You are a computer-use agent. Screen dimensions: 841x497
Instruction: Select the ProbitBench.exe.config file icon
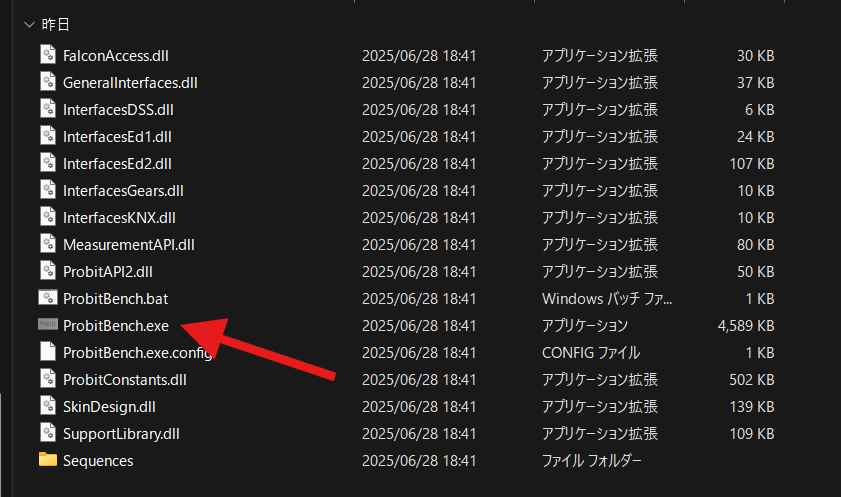click(x=48, y=352)
